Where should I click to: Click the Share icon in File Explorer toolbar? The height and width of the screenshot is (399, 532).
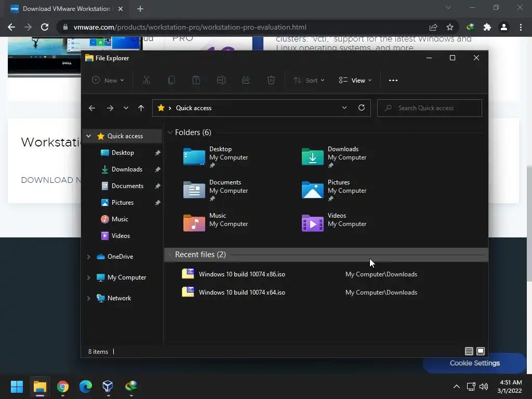coord(246,81)
